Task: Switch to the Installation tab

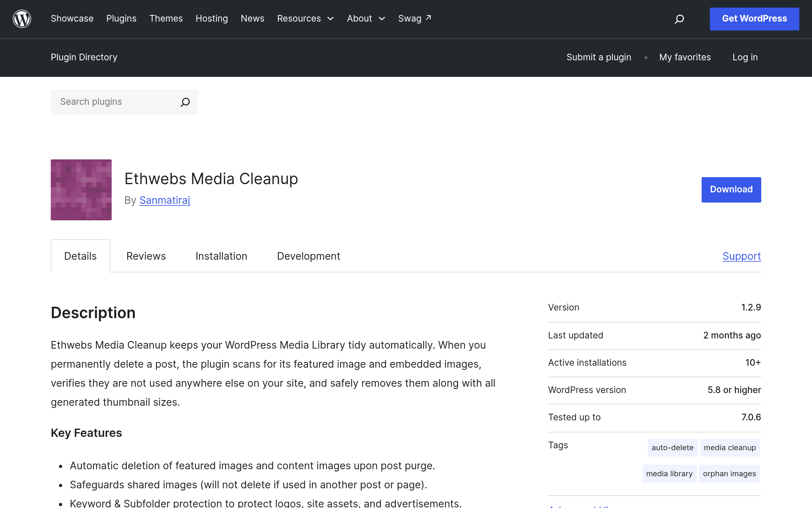Action: (x=221, y=256)
